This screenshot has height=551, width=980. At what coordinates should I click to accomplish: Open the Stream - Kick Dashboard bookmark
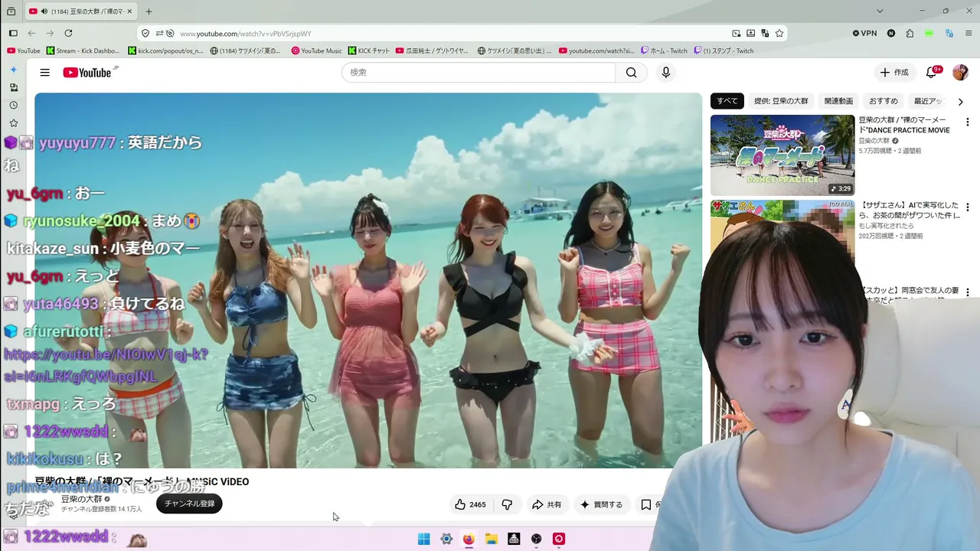(83, 51)
